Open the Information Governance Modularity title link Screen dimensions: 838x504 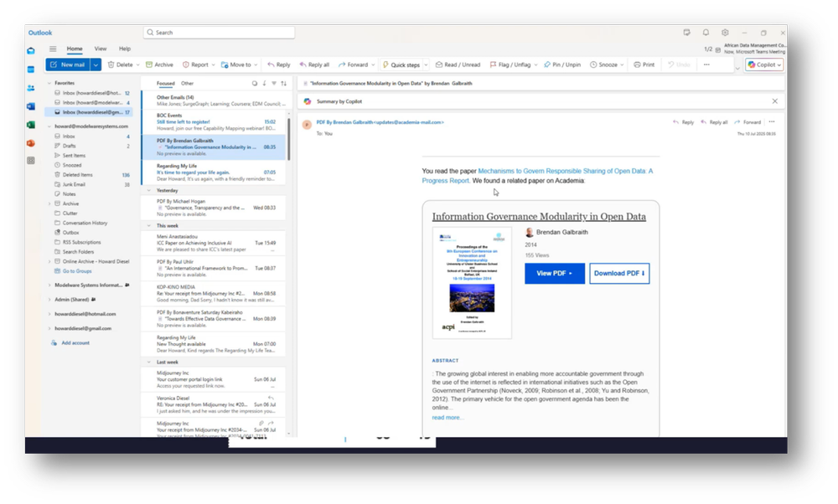(x=539, y=216)
